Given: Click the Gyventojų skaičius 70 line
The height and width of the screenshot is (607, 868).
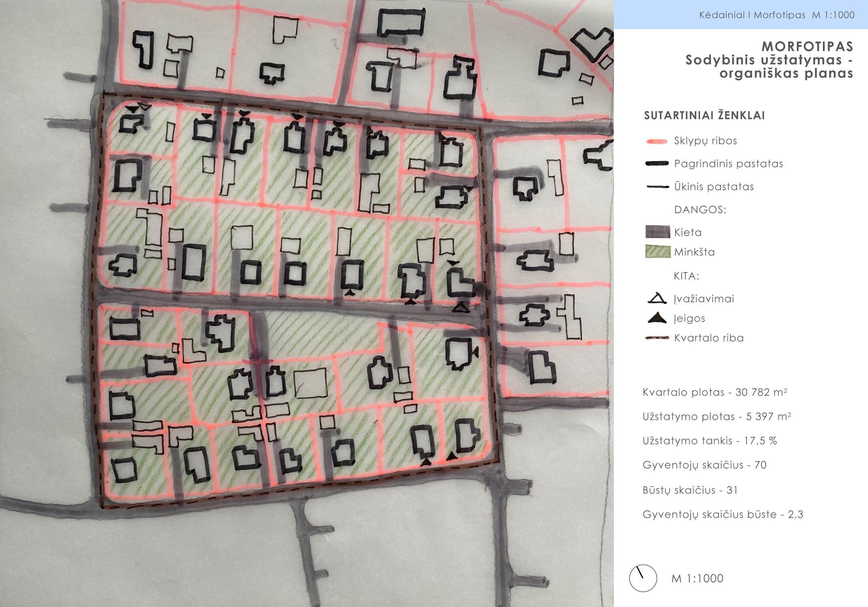Looking at the screenshot, I should tap(704, 465).
